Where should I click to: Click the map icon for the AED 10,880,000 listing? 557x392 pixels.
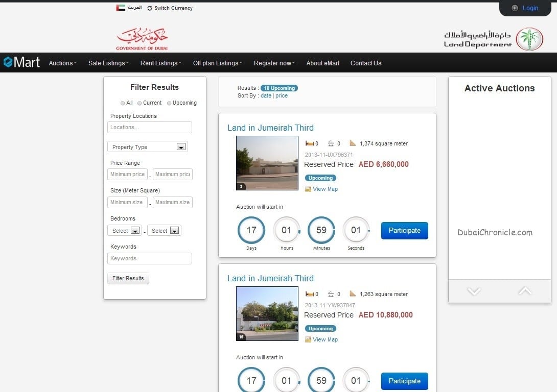(308, 339)
